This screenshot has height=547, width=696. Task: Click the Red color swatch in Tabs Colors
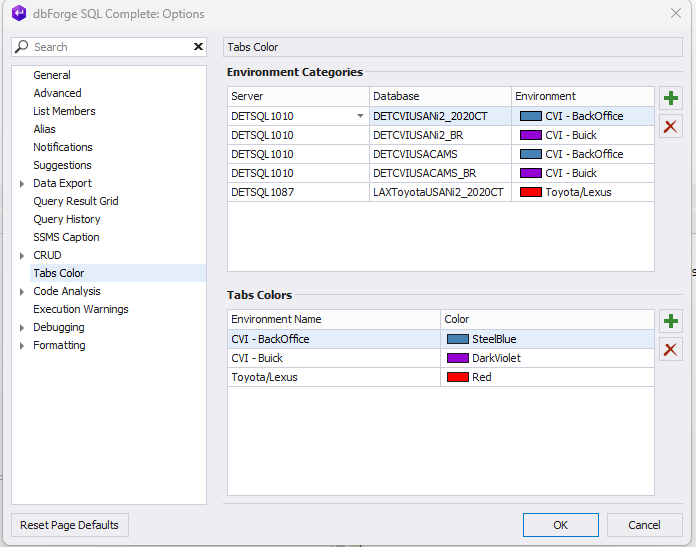click(x=458, y=377)
